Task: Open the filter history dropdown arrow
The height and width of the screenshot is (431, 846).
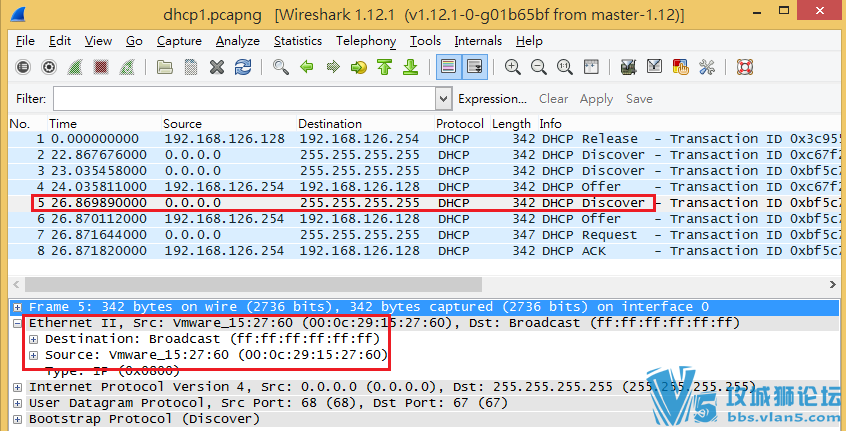Action: click(x=443, y=99)
